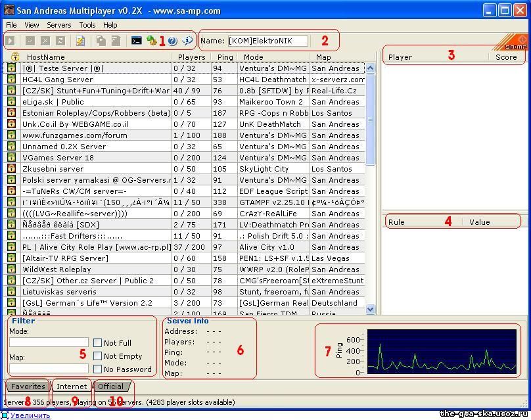This screenshot has width=531, height=420.
Task: Click the Connect play icon in toolbar
Action: [11, 41]
